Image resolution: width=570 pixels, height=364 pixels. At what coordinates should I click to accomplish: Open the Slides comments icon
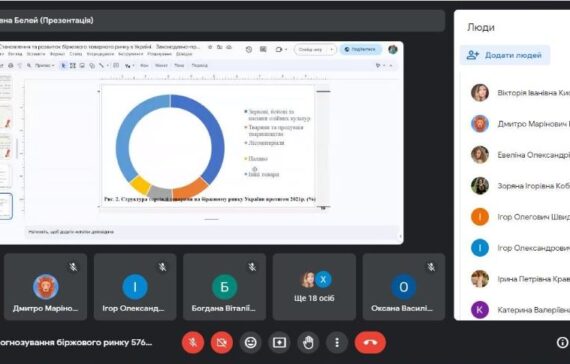tap(263, 49)
